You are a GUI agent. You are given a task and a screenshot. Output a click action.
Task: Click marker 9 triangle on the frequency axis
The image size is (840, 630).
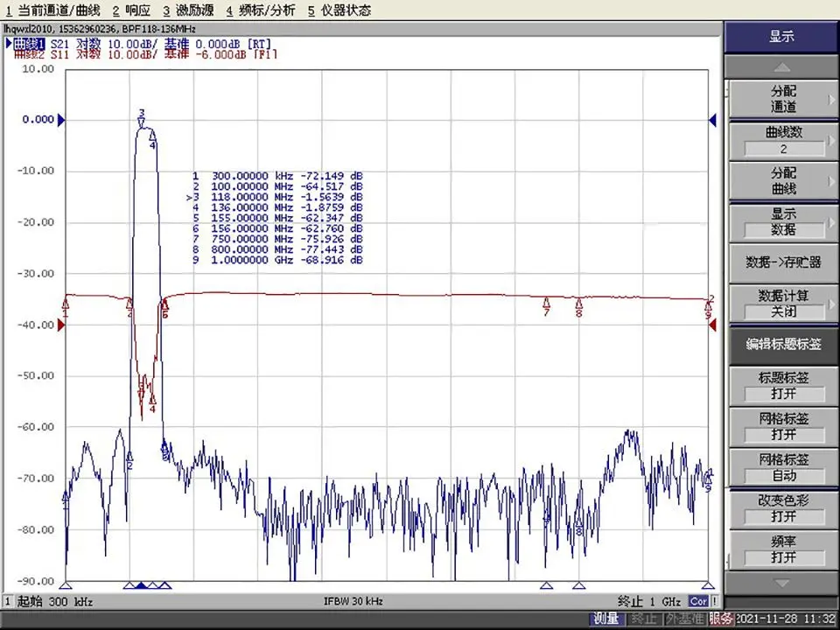point(708,585)
